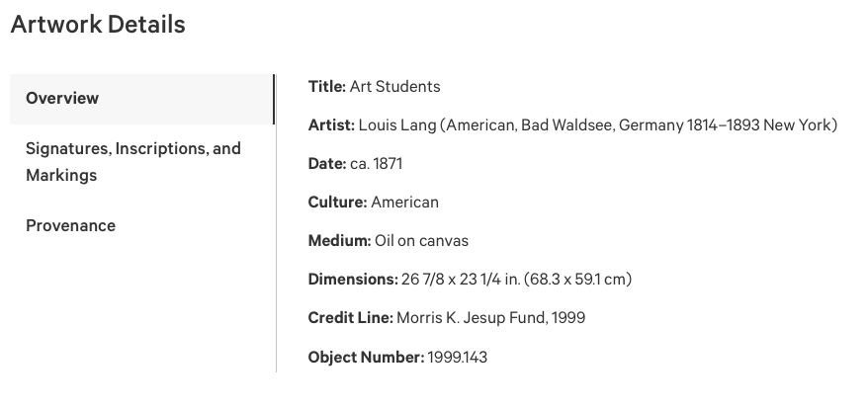Click the Artist field label
The height and width of the screenshot is (410, 868).
click(331, 125)
